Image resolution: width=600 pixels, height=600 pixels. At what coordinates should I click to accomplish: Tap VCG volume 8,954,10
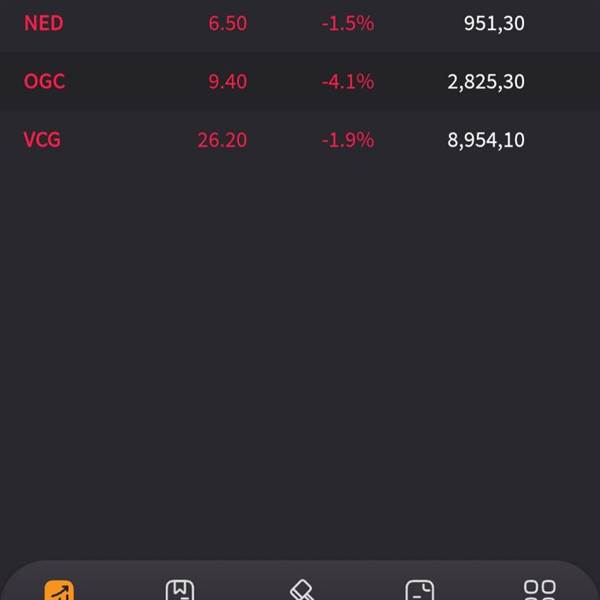(486, 140)
